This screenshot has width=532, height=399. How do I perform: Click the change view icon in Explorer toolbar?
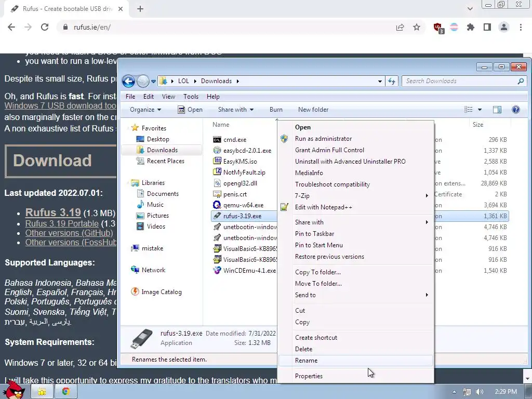[x=469, y=109]
